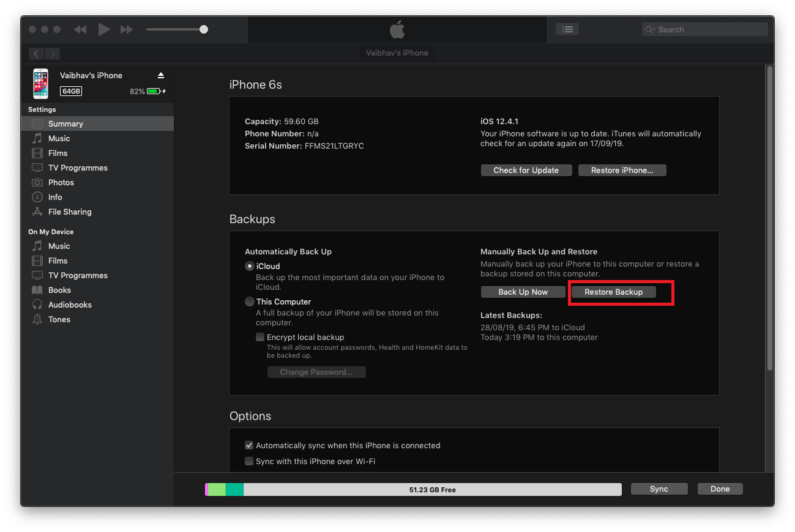
Task: Click the Summary list icon
Action: pyautogui.click(x=37, y=124)
